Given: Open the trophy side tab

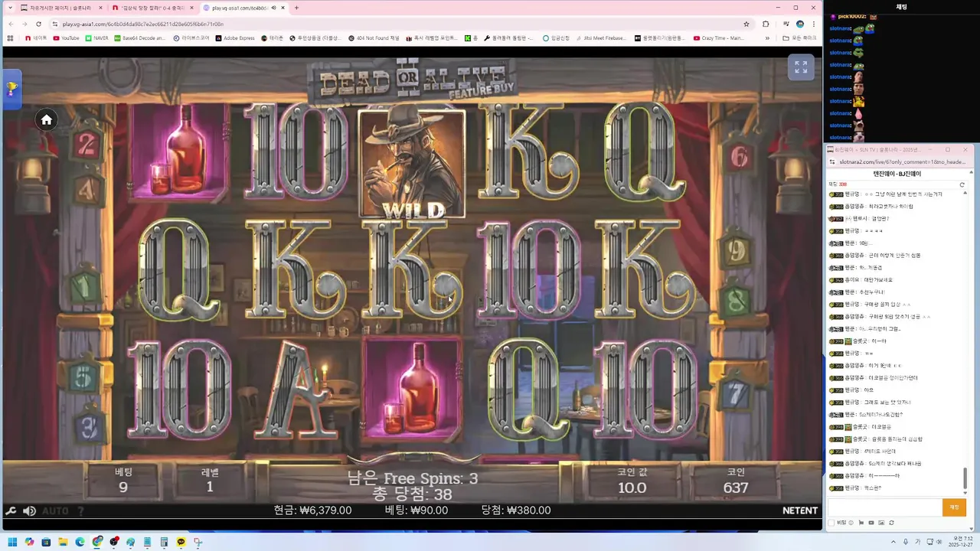Looking at the screenshot, I should [11, 89].
